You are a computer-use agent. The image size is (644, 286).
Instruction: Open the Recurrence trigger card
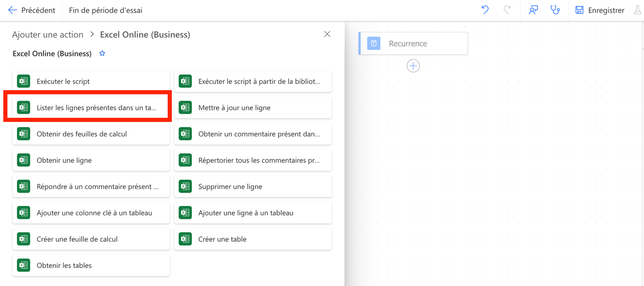pos(413,43)
